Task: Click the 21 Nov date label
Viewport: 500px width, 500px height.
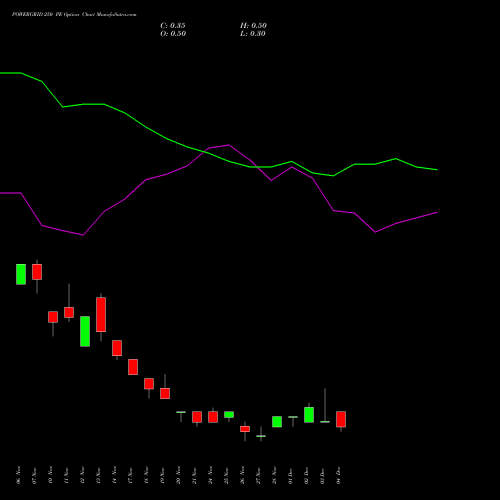Action: point(194,475)
